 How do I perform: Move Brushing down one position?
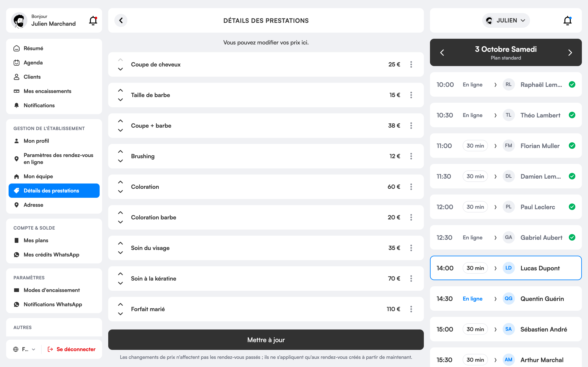click(120, 161)
